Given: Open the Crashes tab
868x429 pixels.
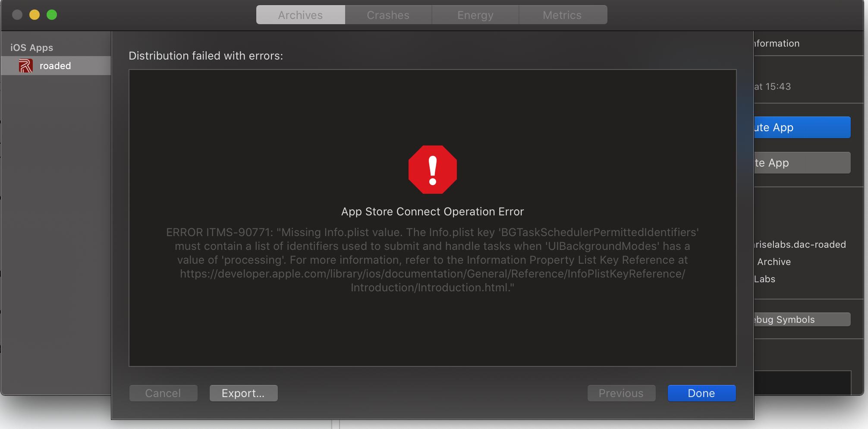Looking at the screenshot, I should point(388,15).
